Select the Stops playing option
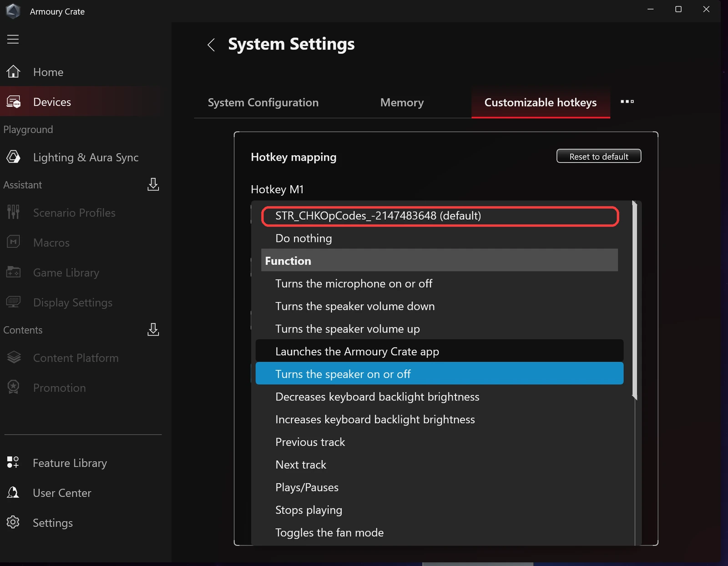 pyautogui.click(x=440, y=510)
